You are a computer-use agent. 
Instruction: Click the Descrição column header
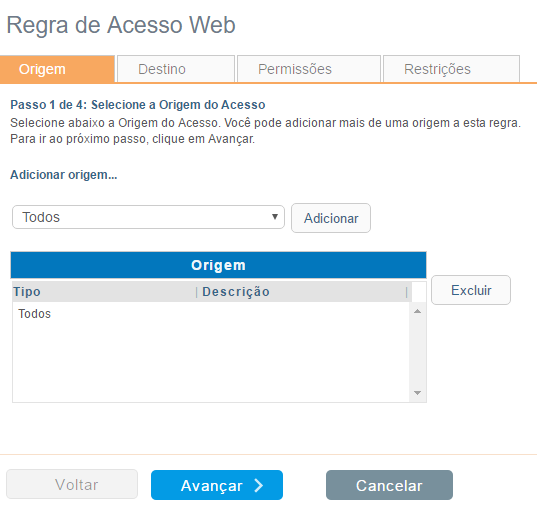(303, 292)
